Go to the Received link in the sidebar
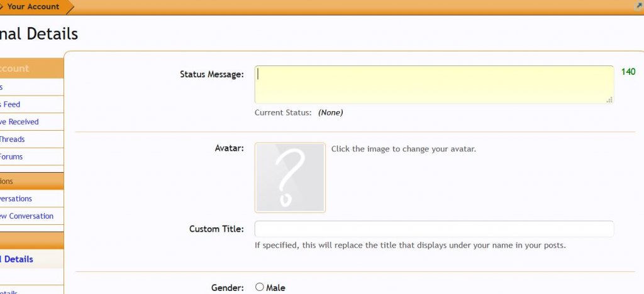This screenshot has height=294, width=644. pyautogui.click(x=19, y=122)
